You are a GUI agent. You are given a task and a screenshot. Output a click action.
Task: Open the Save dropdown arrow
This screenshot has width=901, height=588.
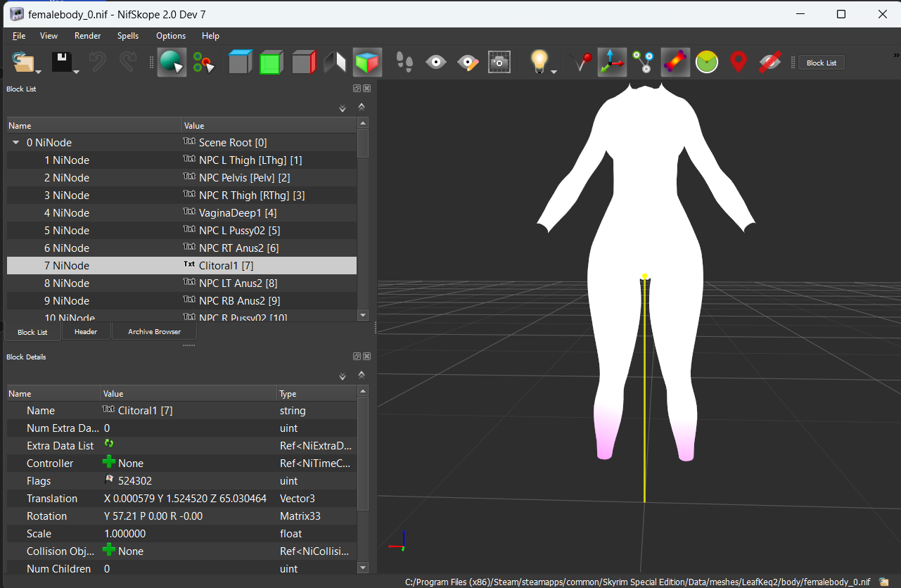(x=76, y=71)
